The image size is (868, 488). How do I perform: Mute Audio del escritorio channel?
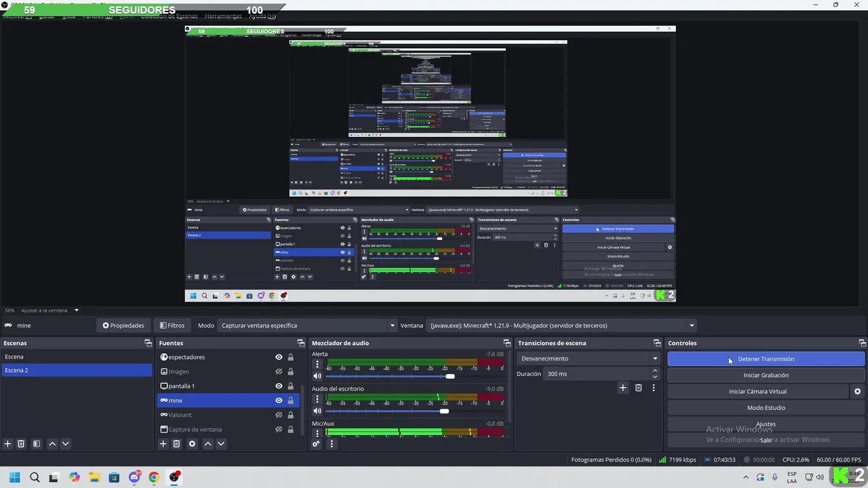pyautogui.click(x=317, y=411)
